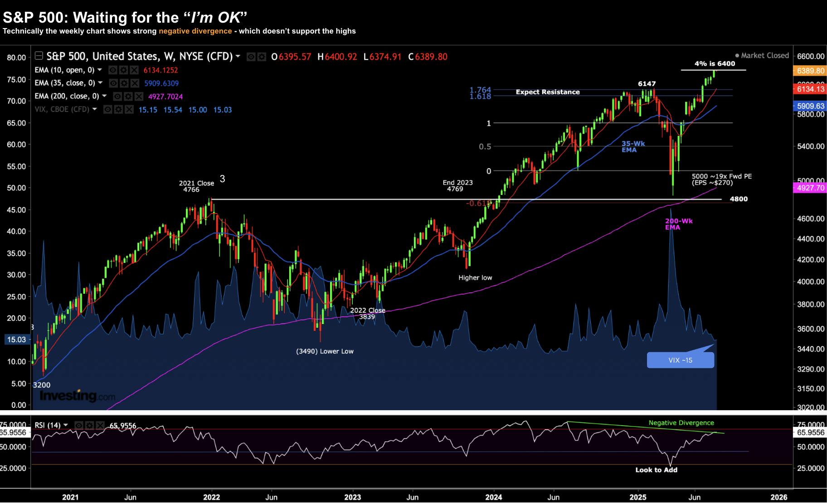Open the EMA (200, close, 0) dropdown arrow
Viewport: 827px width, 504px height.
coord(104,96)
